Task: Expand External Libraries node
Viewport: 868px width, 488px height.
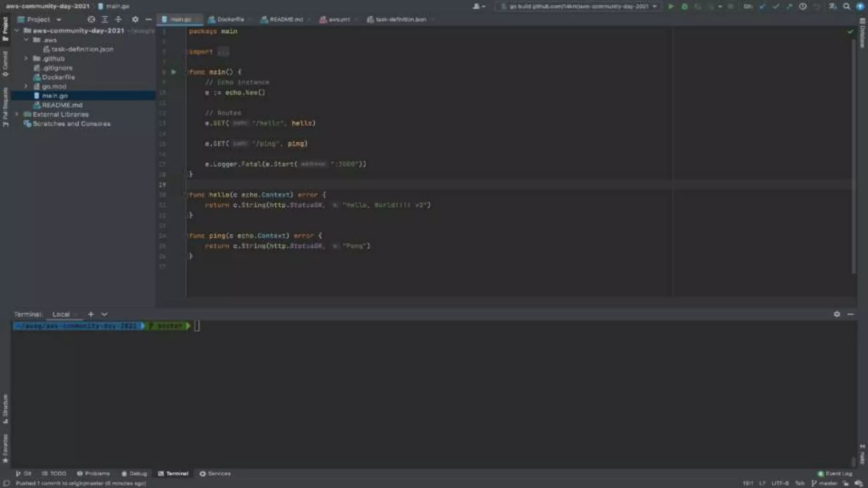Action: [x=17, y=114]
